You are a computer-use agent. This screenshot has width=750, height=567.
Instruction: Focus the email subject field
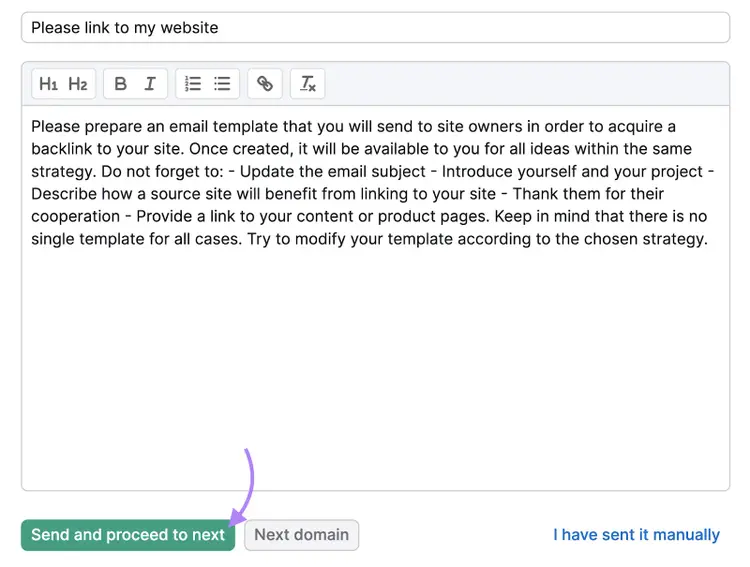point(375,28)
